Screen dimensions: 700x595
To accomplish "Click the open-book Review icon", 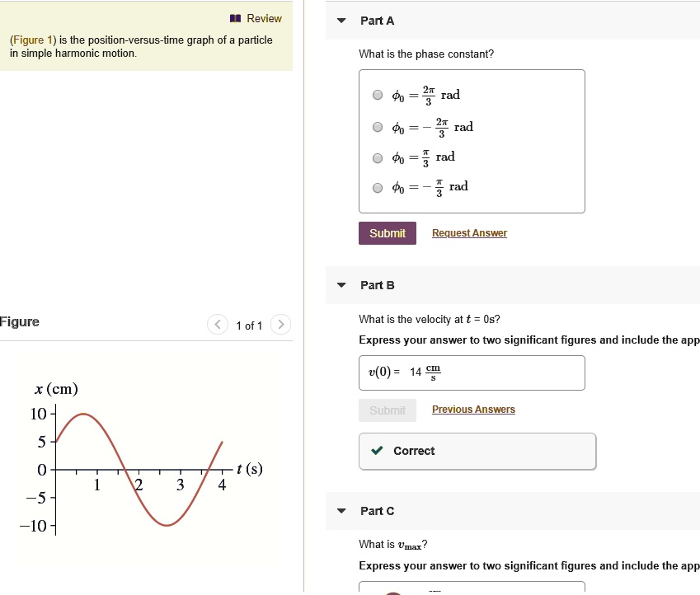I will [236, 18].
